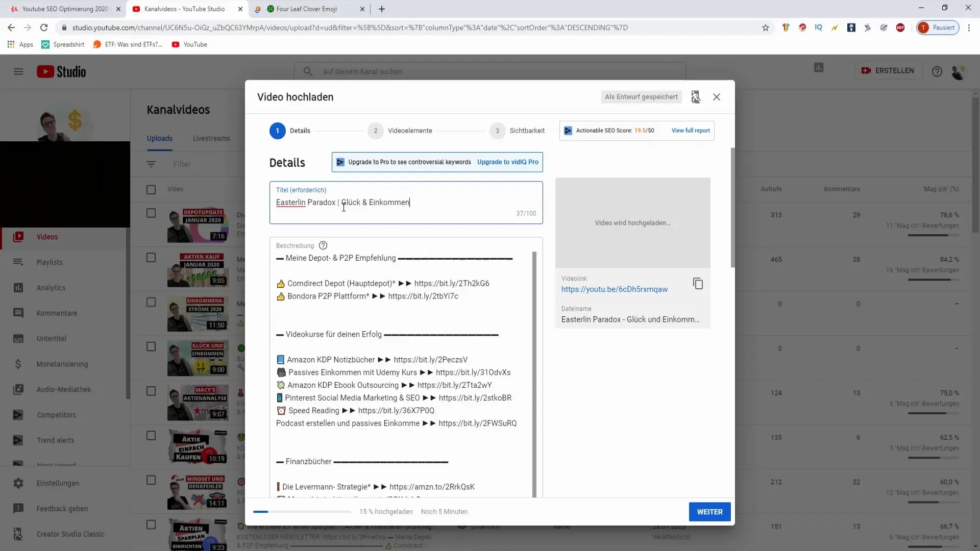Viewport: 980px width, 551px height.
Task: Go to step 3 Sichtbarkeit
Action: pos(517,131)
